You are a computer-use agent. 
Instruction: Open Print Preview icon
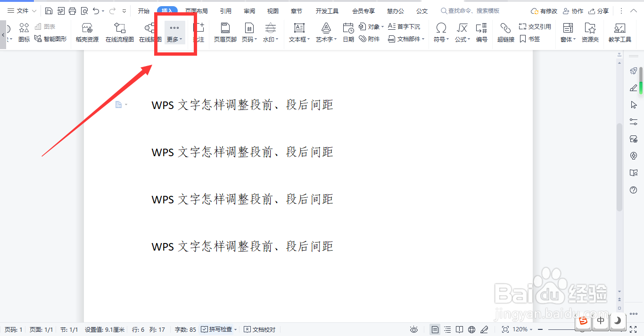coord(84,11)
